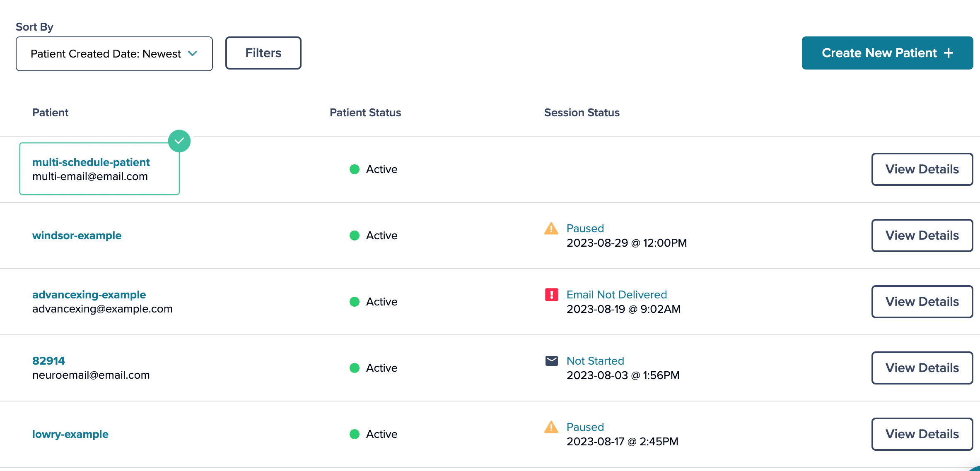This screenshot has width=980, height=471.
Task: Open the advancexing-example patient link
Action: (89, 295)
